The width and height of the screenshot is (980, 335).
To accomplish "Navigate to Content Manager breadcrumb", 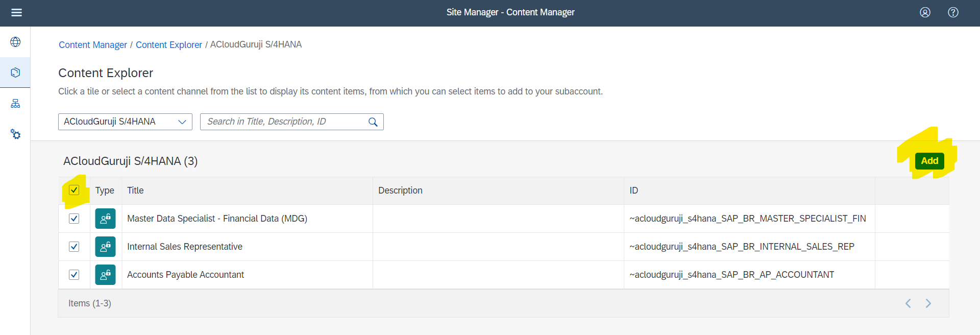I will pyautogui.click(x=93, y=45).
